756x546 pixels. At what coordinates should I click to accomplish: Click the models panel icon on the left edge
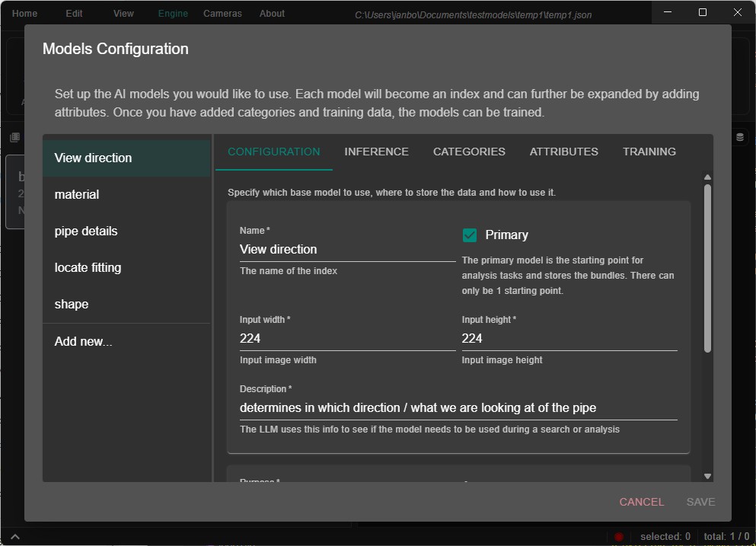click(13, 136)
